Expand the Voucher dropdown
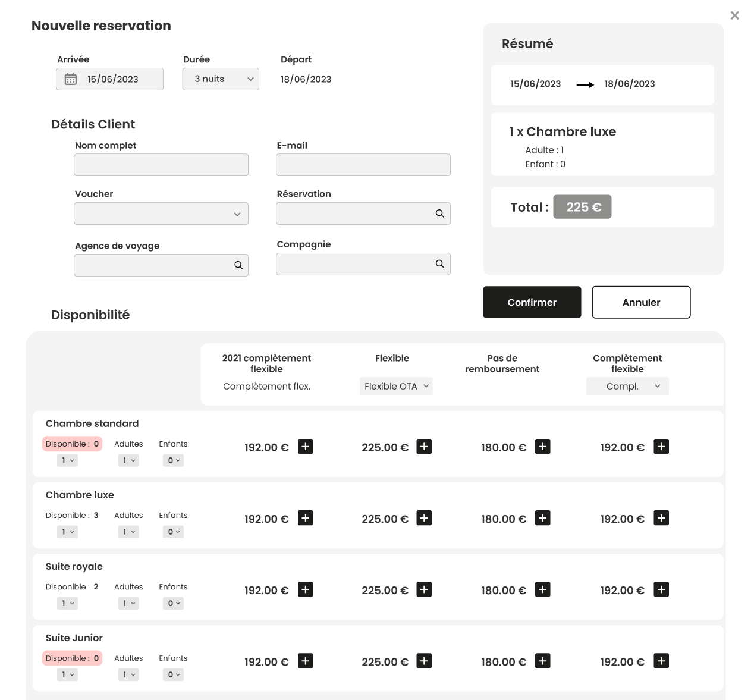This screenshot has height=700, width=751. pyautogui.click(x=161, y=214)
